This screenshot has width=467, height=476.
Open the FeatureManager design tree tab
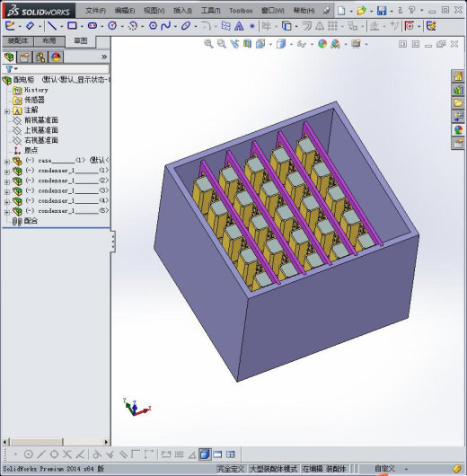tap(9, 57)
